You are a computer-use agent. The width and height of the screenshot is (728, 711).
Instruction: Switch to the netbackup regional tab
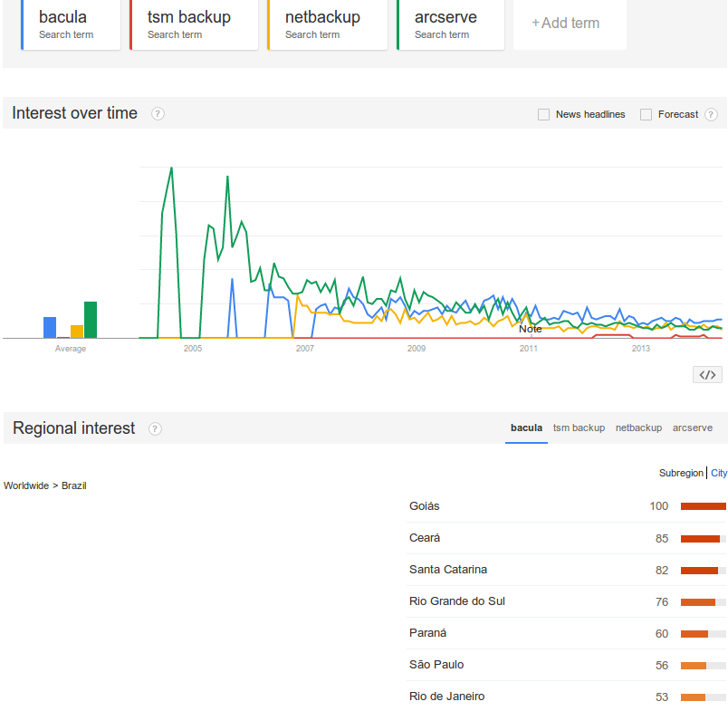pyautogui.click(x=638, y=428)
